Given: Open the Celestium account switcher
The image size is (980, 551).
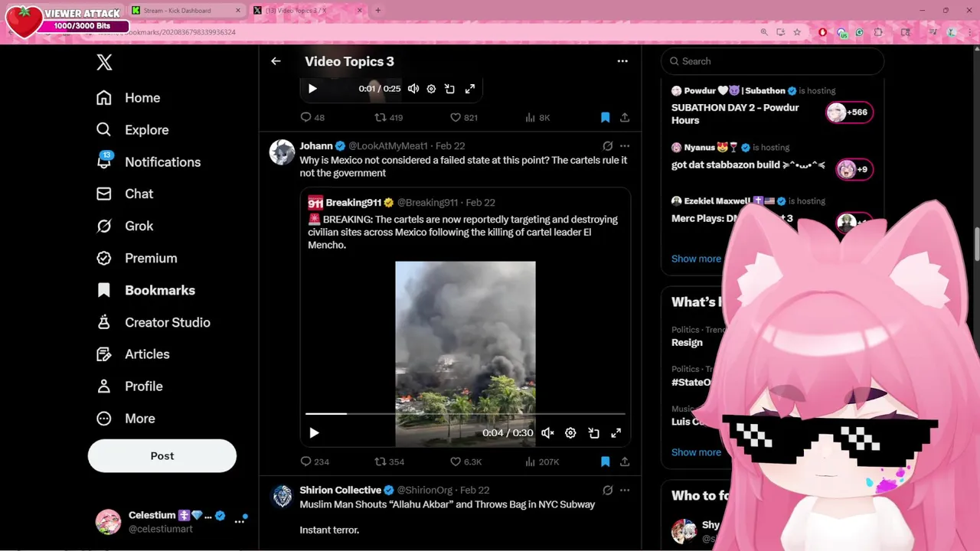Looking at the screenshot, I should pyautogui.click(x=171, y=522).
